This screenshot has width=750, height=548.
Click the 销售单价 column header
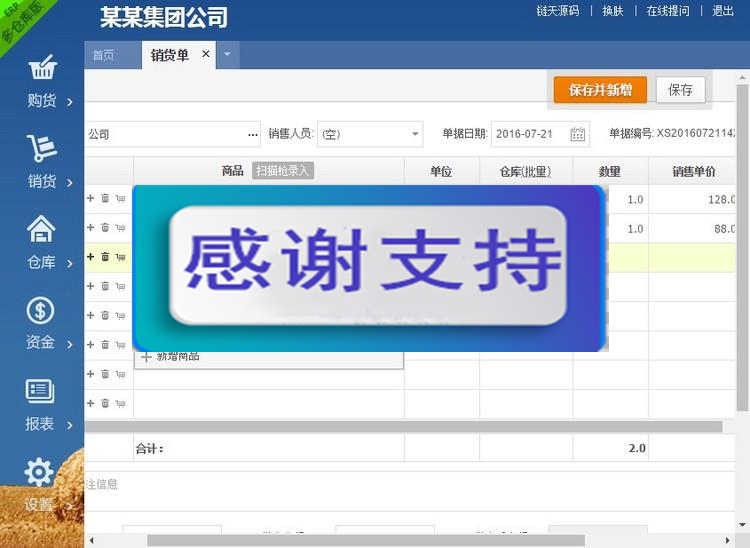pos(694,171)
